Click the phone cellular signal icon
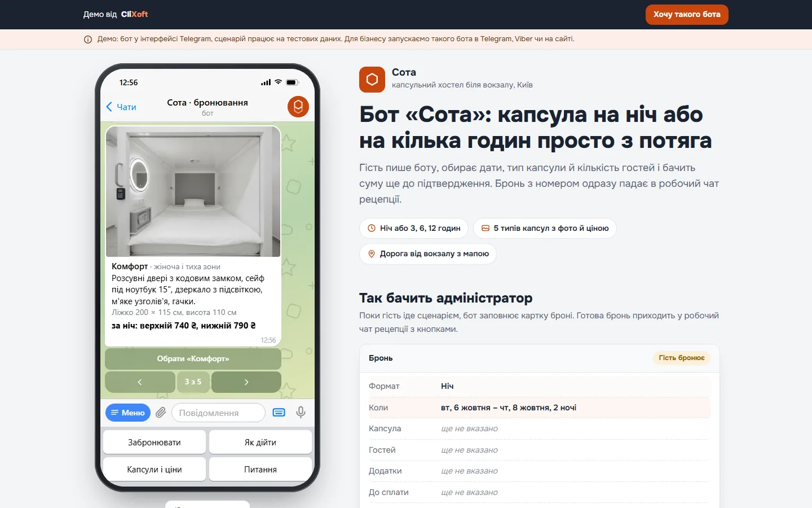Viewport: 812px width, 508px height. [266, 82]
